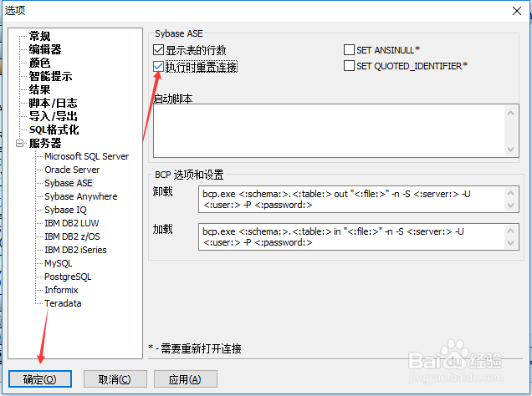Select 智能提示 category
The height and width of the screenshot is (396, 532).
[x=50, y=76]
